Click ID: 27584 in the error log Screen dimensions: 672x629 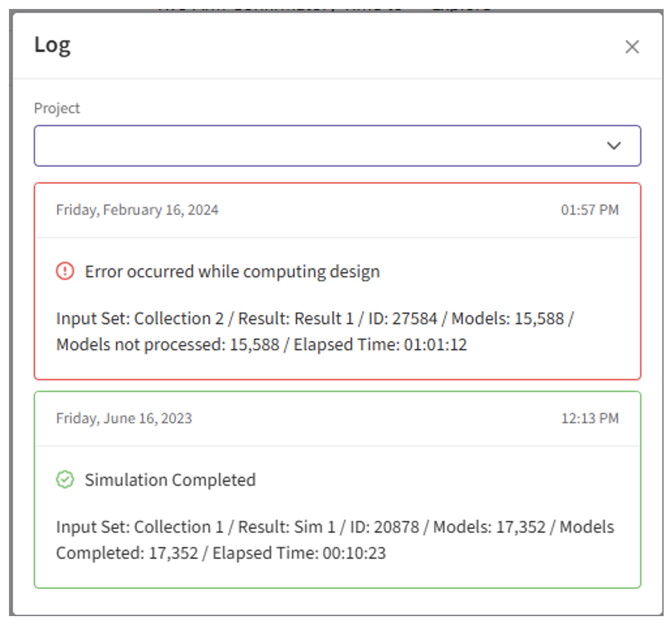point(402,318)
